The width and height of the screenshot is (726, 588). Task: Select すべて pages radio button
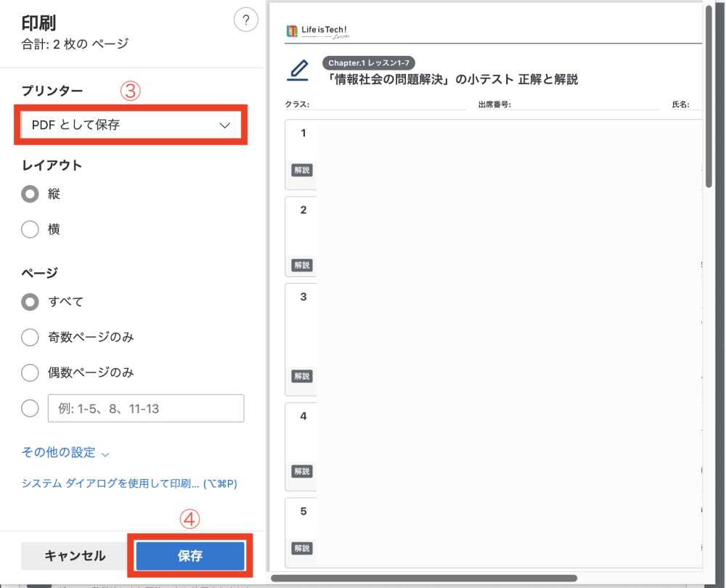[30, 302]
